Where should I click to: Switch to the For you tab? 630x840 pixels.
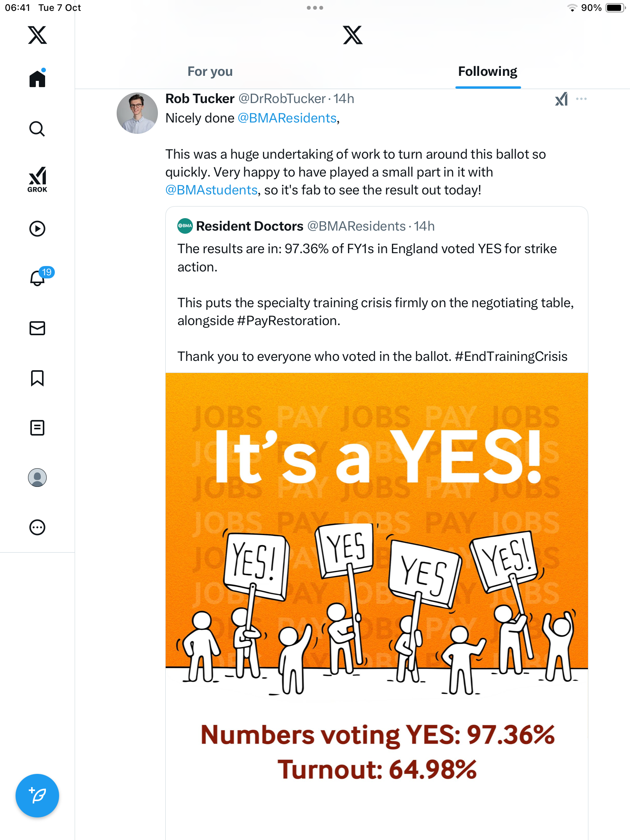pos(210,72)
